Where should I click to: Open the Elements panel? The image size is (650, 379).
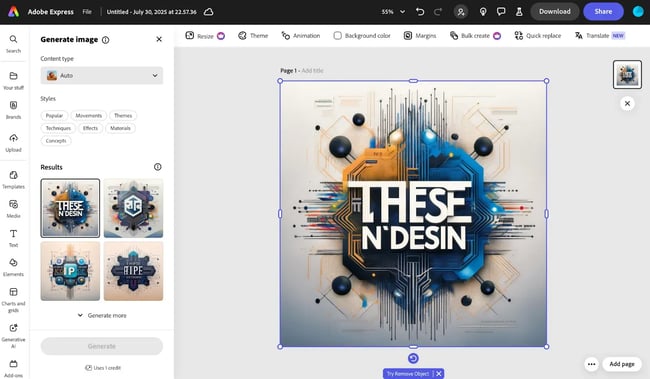pos(13,267)
